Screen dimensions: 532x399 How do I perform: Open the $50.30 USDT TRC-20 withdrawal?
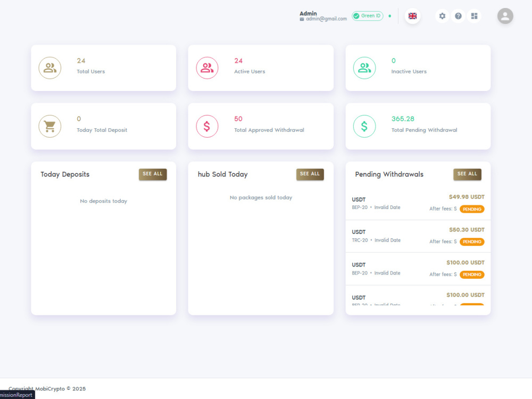pos(418,236)
